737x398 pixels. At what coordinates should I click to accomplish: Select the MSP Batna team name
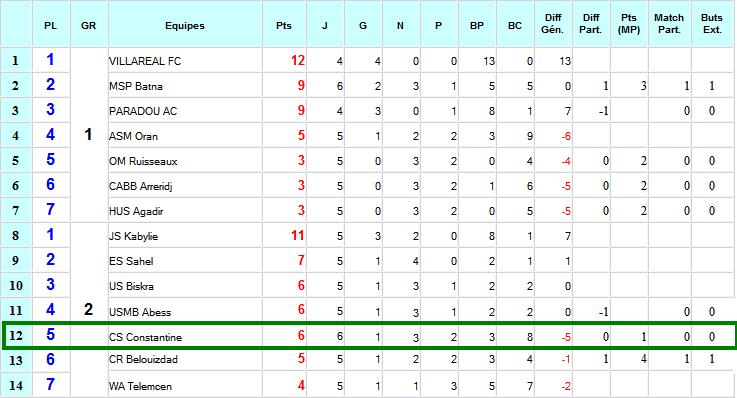pyautogui.click(x=136, y=86)
